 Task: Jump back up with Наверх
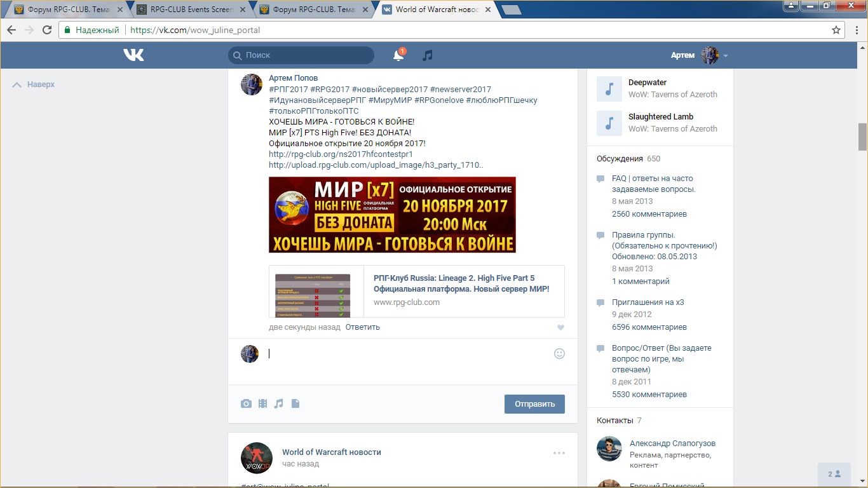[x=34, y=85]
